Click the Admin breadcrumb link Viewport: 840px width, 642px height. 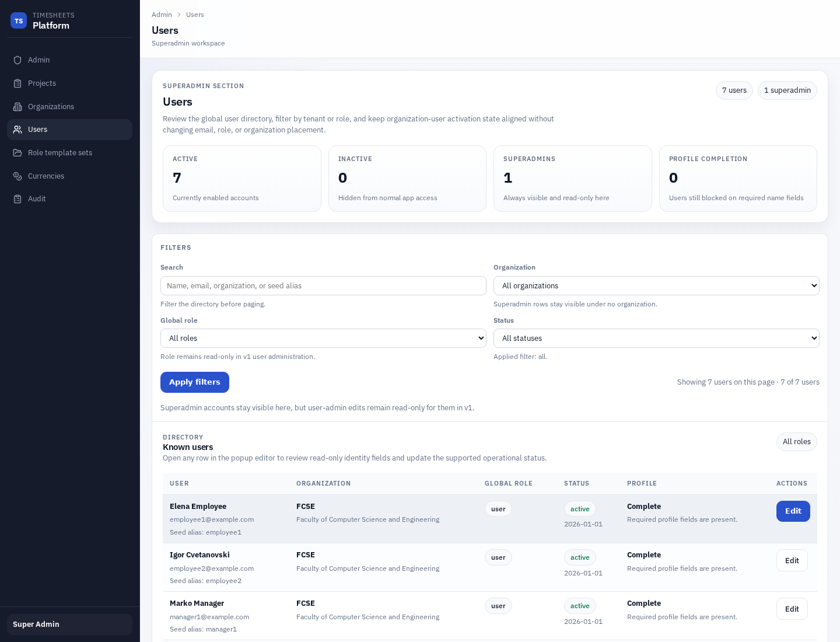point(162,15)
